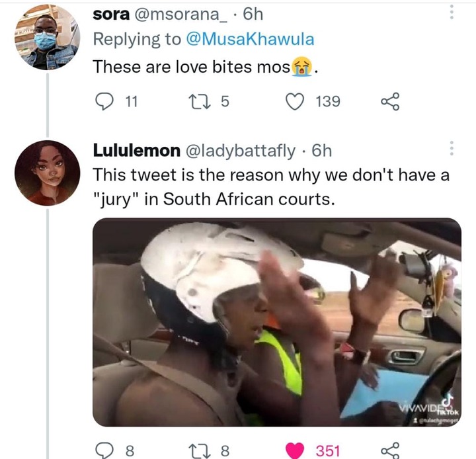The image size is (476, 459).
Task: Share sora's tweet via share icon
Action: tap(391, 101)
